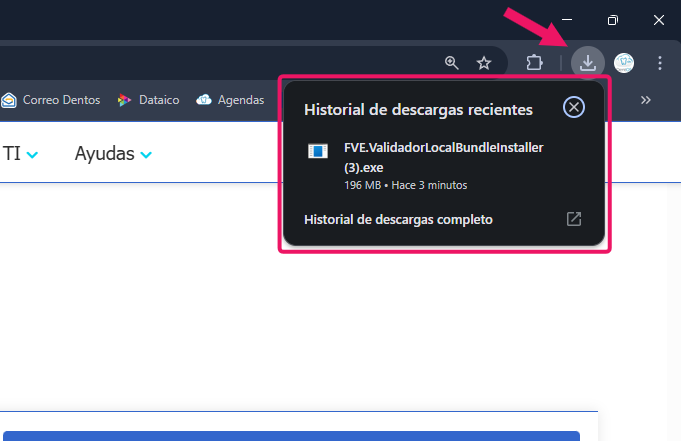Click the blue button at page bottom
Viewport: 681px width, 441px height.
click(291, 436)
